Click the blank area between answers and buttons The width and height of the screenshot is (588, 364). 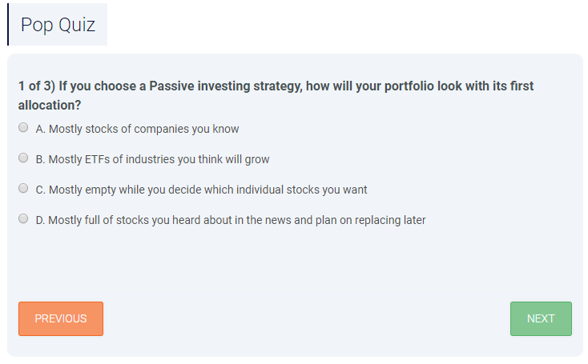[295, 264]
